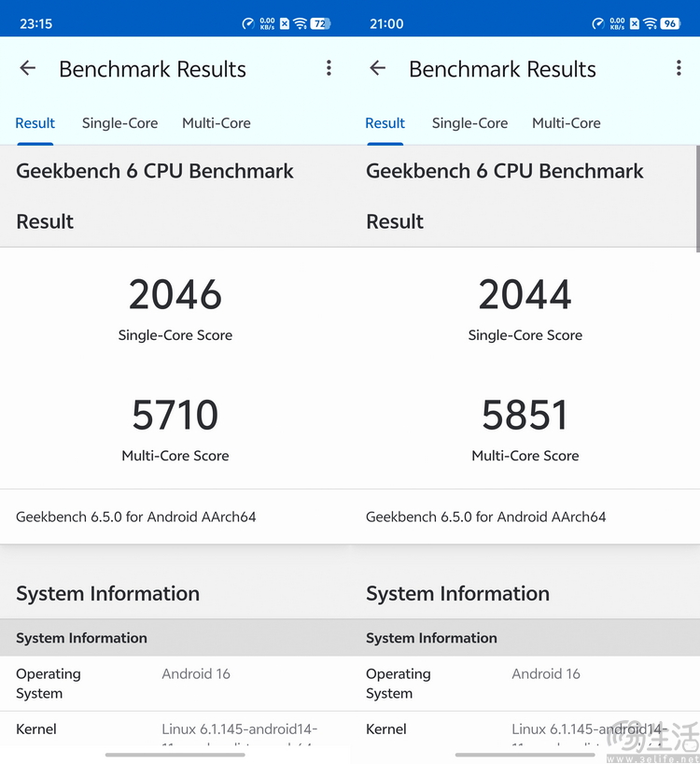Click the back arrow on the left screen
The width and height of the screenshot is (700, 764).
(x=28, y=68)
